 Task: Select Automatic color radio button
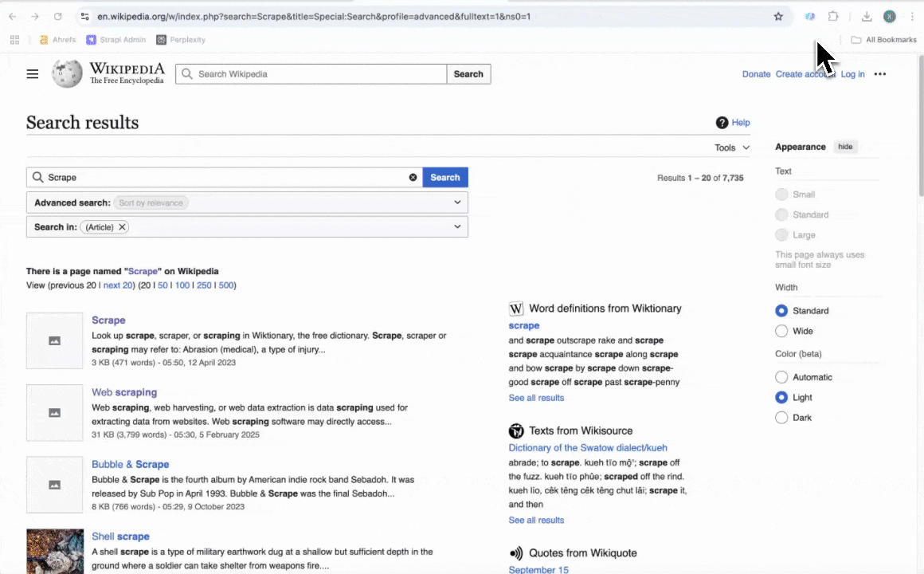[781, 377]
